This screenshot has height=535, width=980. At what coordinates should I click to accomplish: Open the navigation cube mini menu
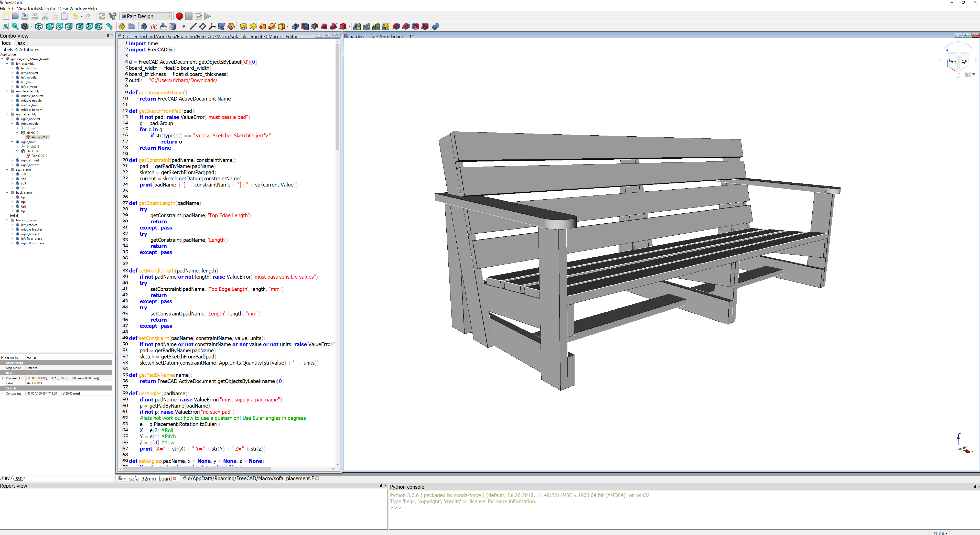click(970, 74)
